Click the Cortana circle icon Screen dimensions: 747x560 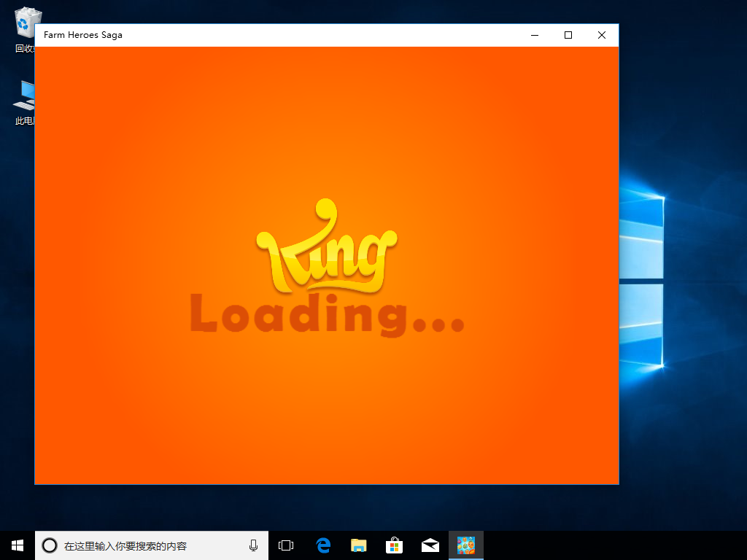click(50, 545)
